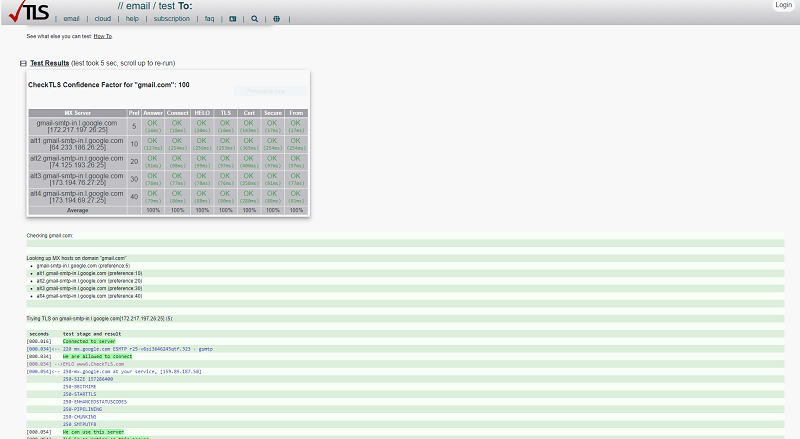Go to the subscription menu item

171,18
